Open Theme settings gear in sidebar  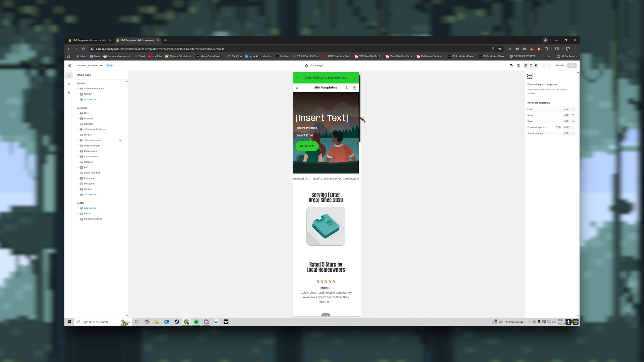pyautogui.click(x=69, y=84)
